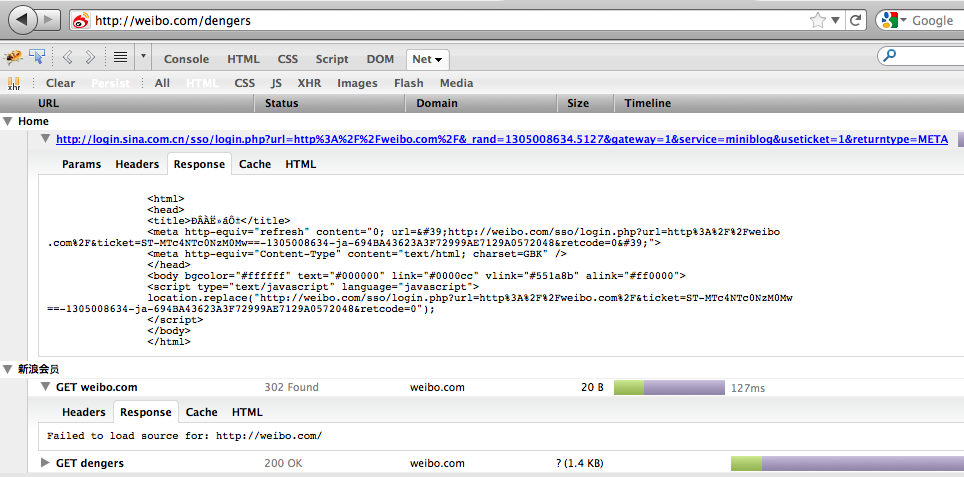Viewport: 964px width, 477px height.
Task: Switch to the CSS panel
Action: 287,59
